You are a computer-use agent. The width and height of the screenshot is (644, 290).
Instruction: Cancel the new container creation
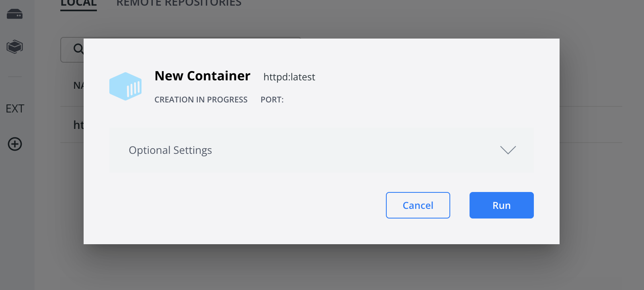coord(418,205)
